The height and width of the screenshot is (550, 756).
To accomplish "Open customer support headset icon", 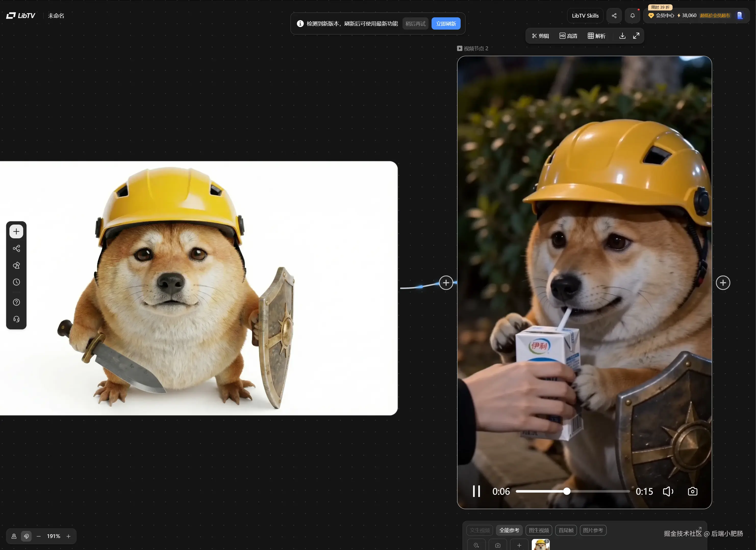I will pos(16,319).
